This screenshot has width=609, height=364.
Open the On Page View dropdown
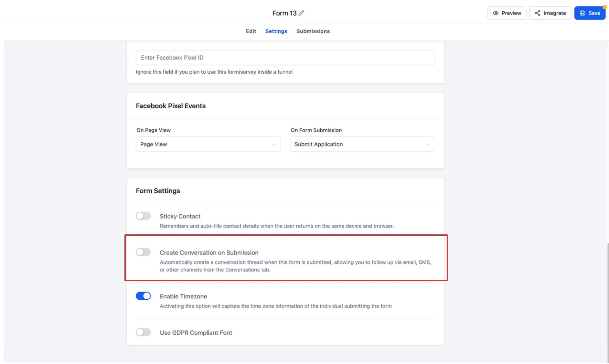[x=208, y=144]
